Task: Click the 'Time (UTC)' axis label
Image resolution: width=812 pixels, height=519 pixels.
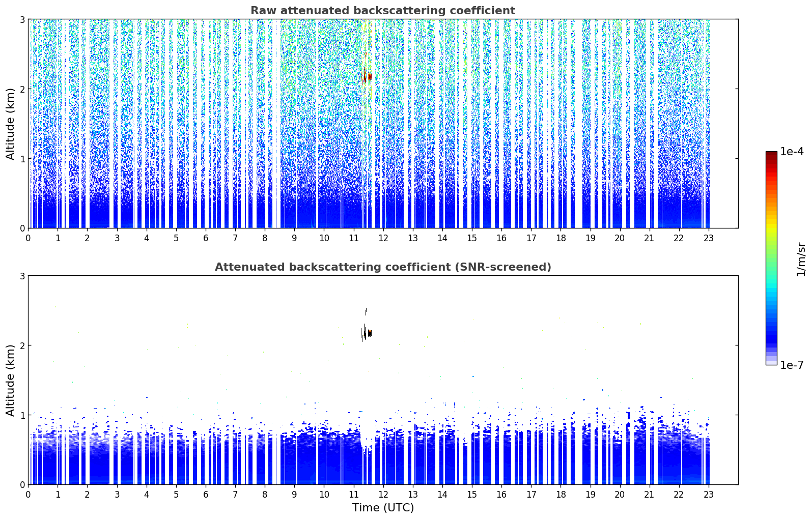Action: 383,508
